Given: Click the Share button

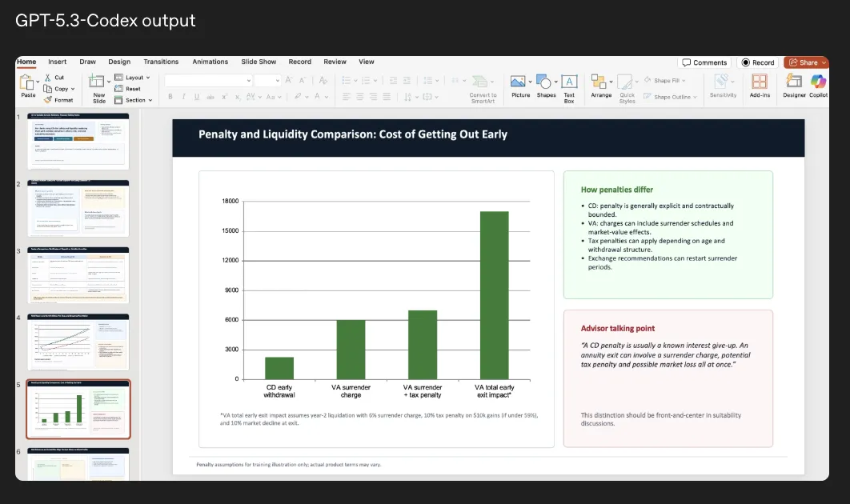Looking at the screenshot, I should pos(805,62).
